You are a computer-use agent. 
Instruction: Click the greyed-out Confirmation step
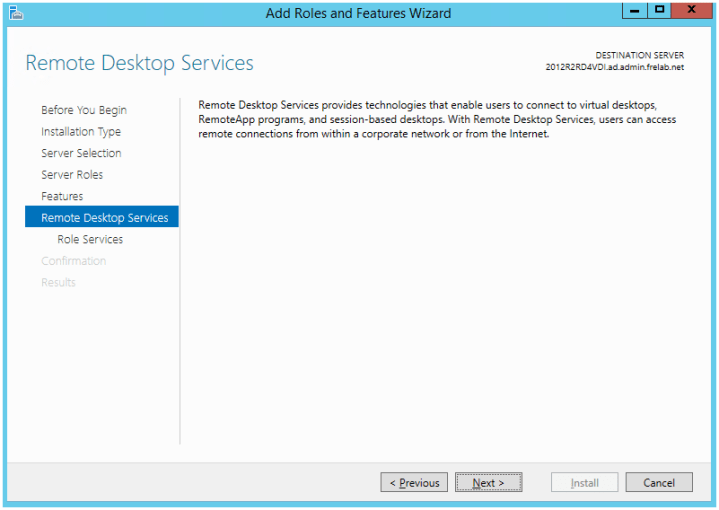point(73,261)
